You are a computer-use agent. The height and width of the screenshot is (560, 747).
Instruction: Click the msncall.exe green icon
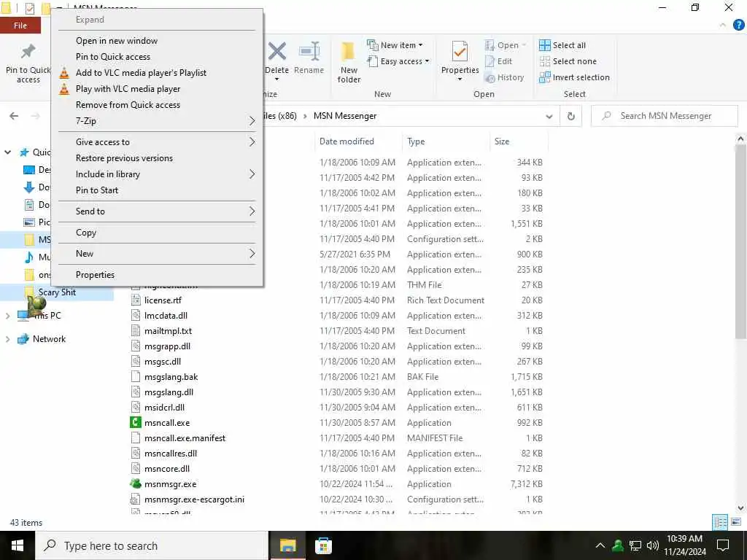135,422
